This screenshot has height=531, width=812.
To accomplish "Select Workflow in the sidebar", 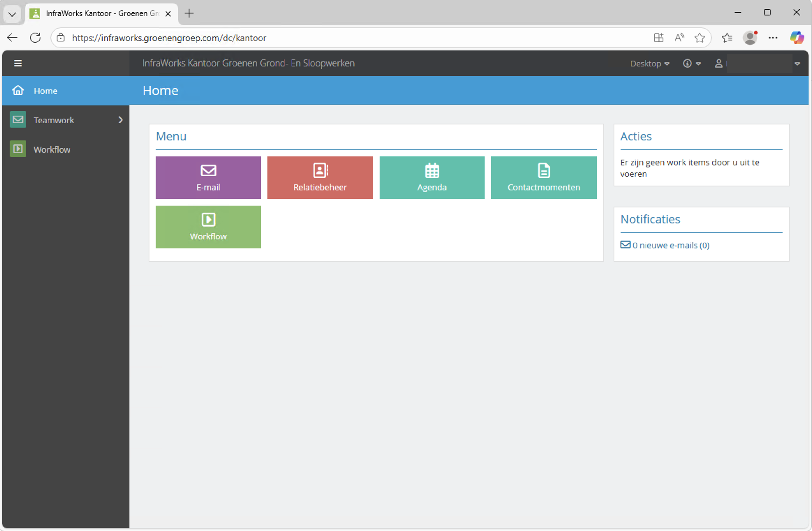I will click(x=52, y=149).
